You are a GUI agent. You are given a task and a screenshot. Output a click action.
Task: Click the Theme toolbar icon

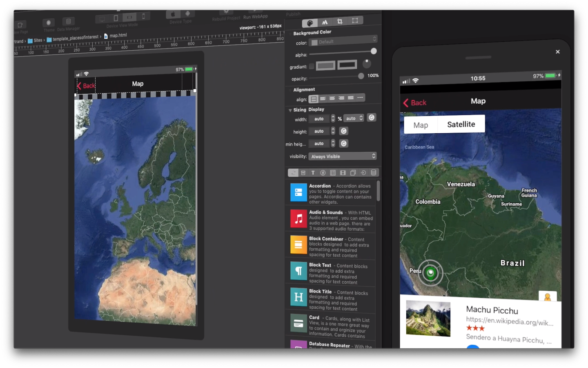[49, 23]
